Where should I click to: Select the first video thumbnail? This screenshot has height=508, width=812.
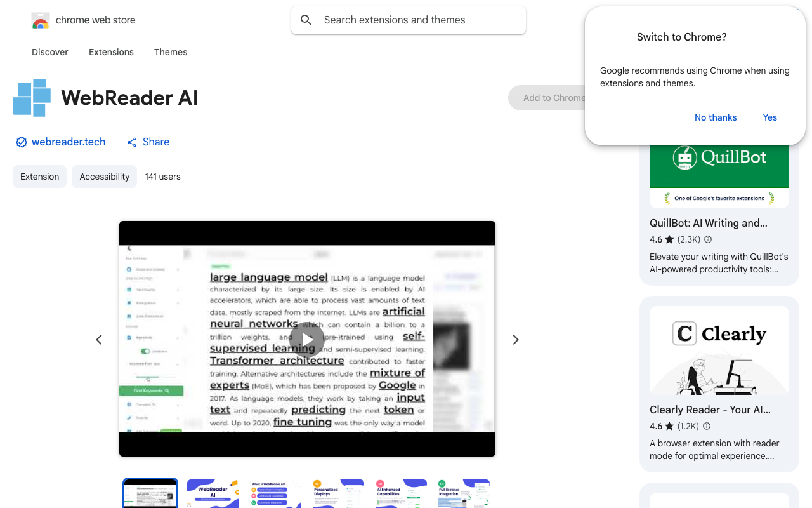[150, 493]
